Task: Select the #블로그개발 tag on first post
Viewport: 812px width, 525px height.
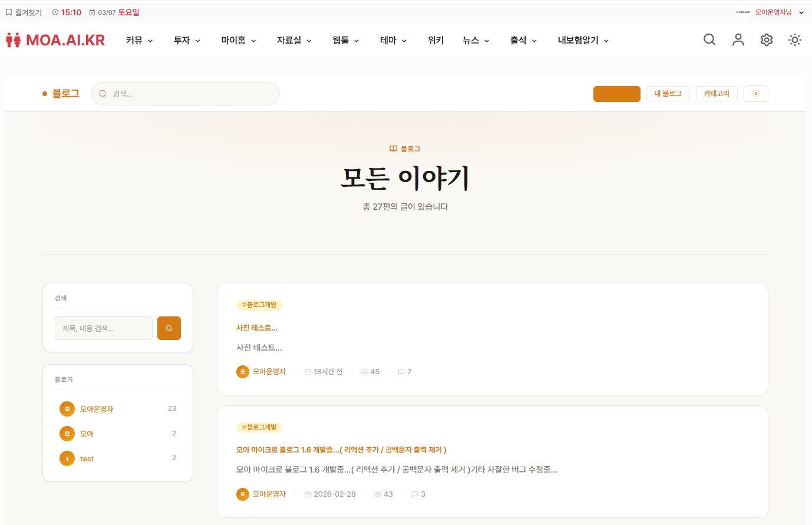Action: [259, 305]
